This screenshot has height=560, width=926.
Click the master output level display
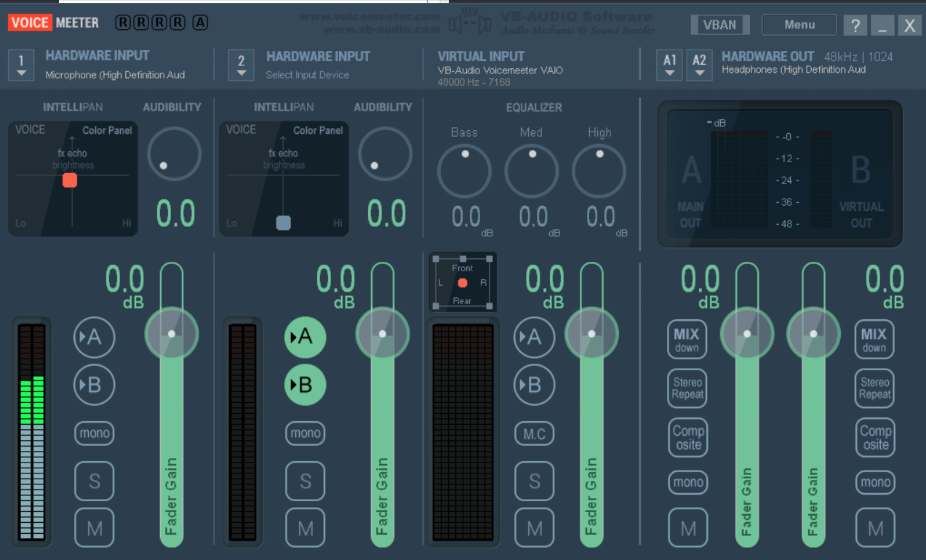tap(781, 175)
